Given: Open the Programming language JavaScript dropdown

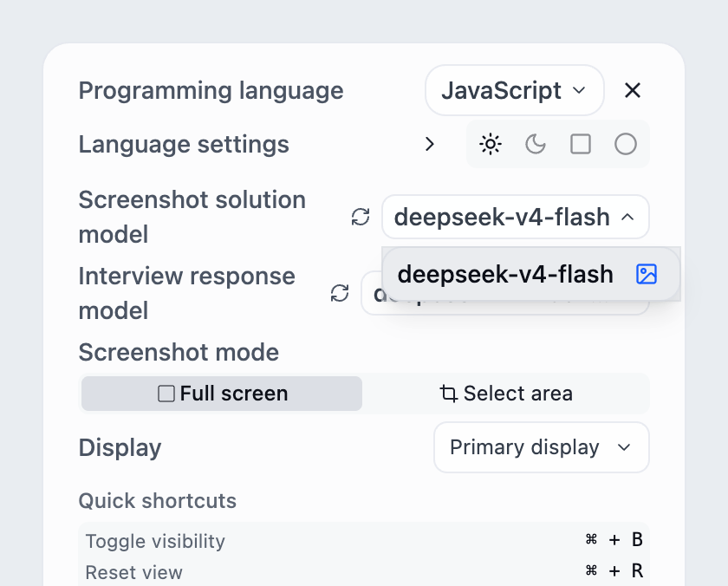Looking at the screenshot, I should point(515,90).
